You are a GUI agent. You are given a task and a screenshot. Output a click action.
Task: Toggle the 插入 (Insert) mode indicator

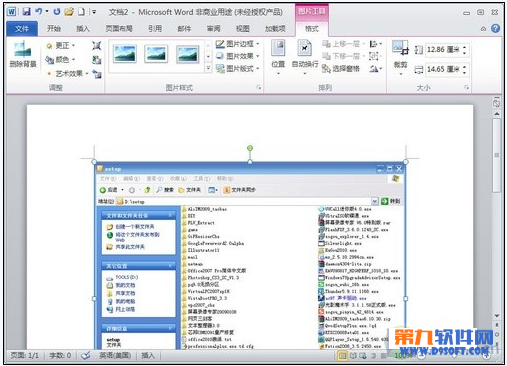148,355
